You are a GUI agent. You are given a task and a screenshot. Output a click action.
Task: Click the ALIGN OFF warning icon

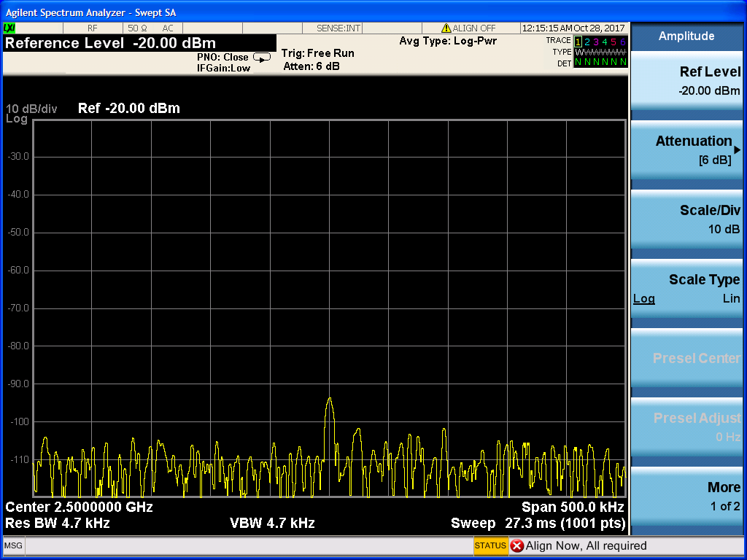(446, 28)
